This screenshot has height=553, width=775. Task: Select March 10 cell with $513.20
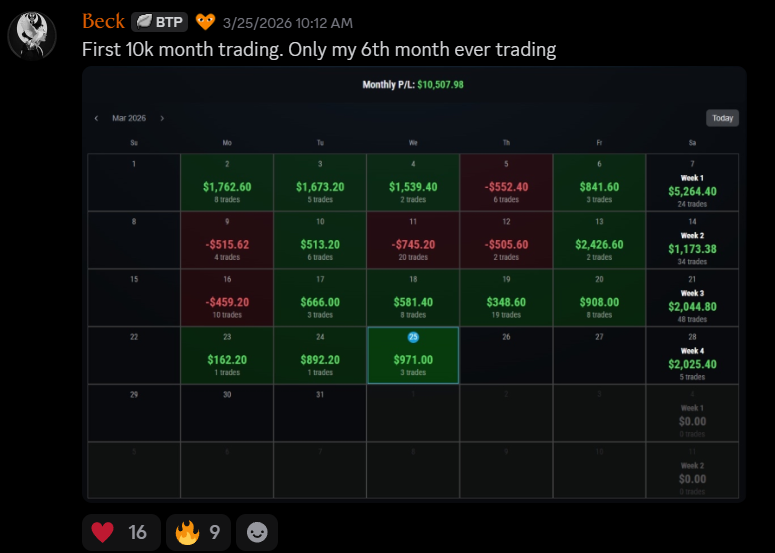(x=320, y=240)
